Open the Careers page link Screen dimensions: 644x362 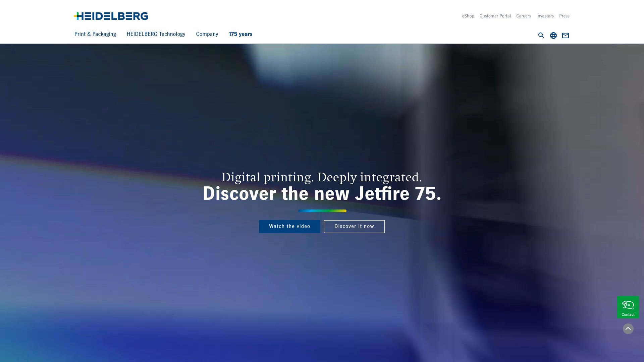tap(524, 16)
